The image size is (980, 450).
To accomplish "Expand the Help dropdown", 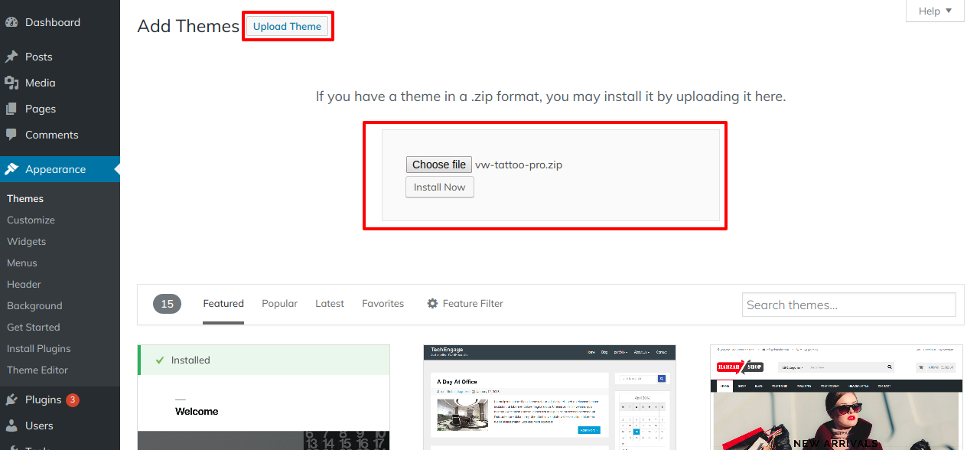I will coord(935,11).
